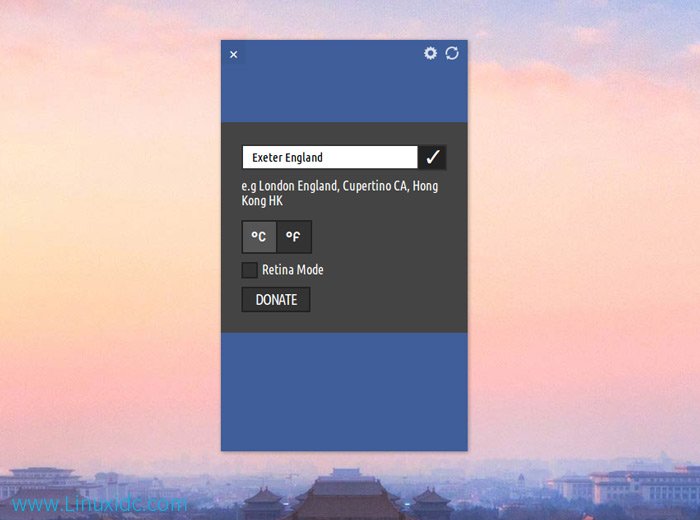700x520 pixels.
Task: Switch to Fahrenheit temperature unit
Action: [x=294, y=237]
